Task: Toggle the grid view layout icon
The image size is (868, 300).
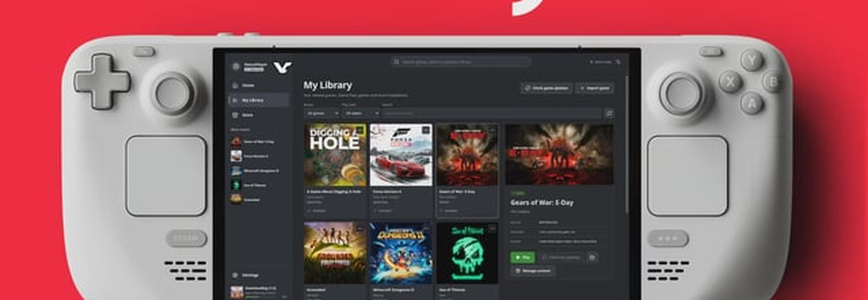Action: click(609, 113)
